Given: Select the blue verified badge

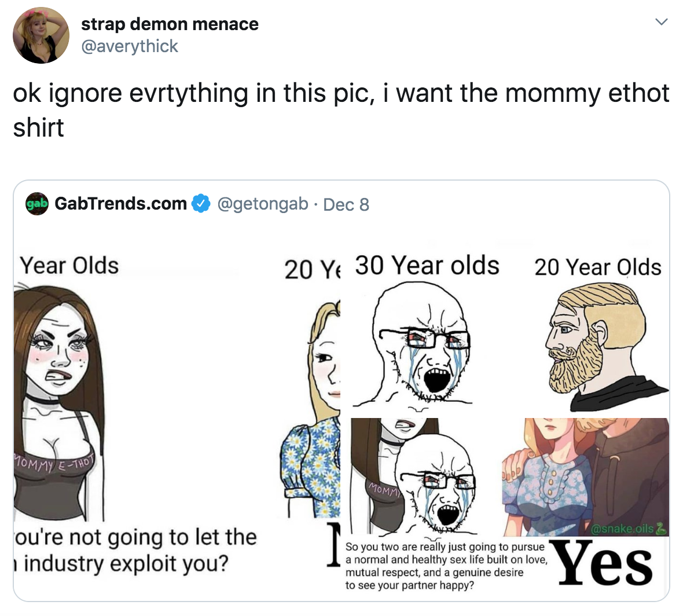Looking at the screenshot, I should (x=201, y=203).
